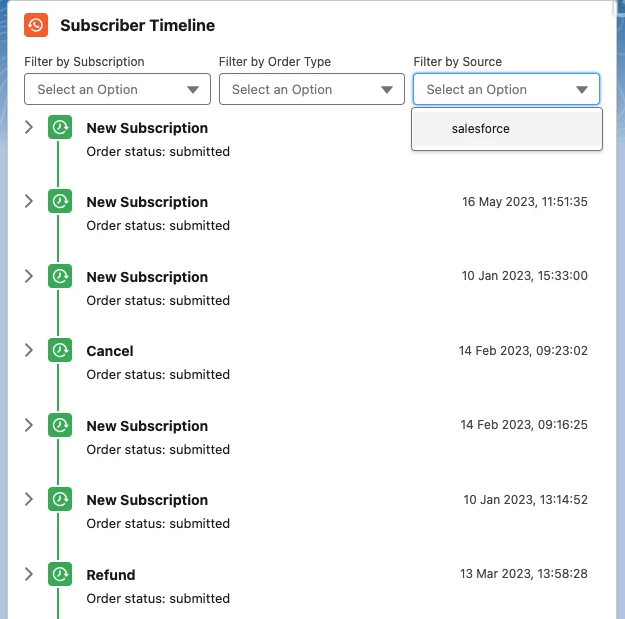Select the salesforce option in the source list
This screenshot has width=625, height=619.
point(507,129)
